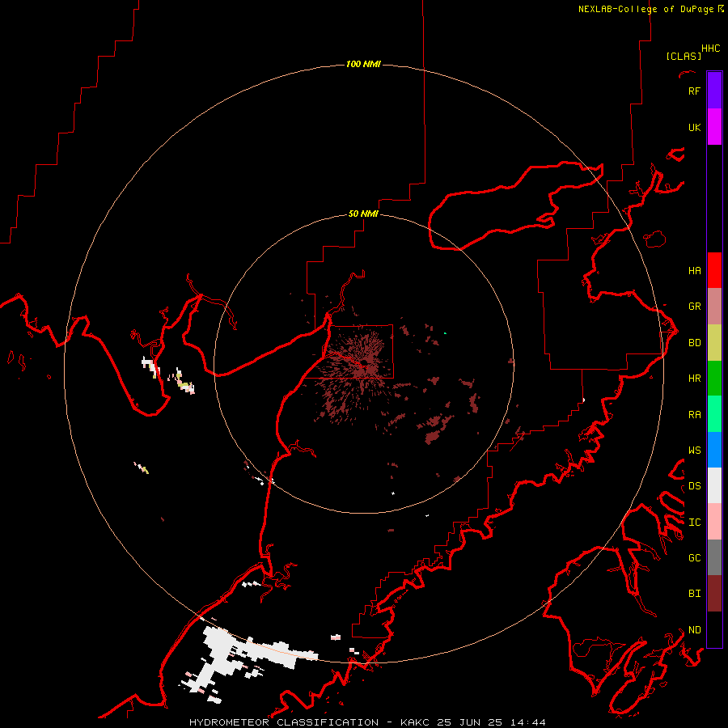Click the red HA legend swatch

(x=714, y=270)
